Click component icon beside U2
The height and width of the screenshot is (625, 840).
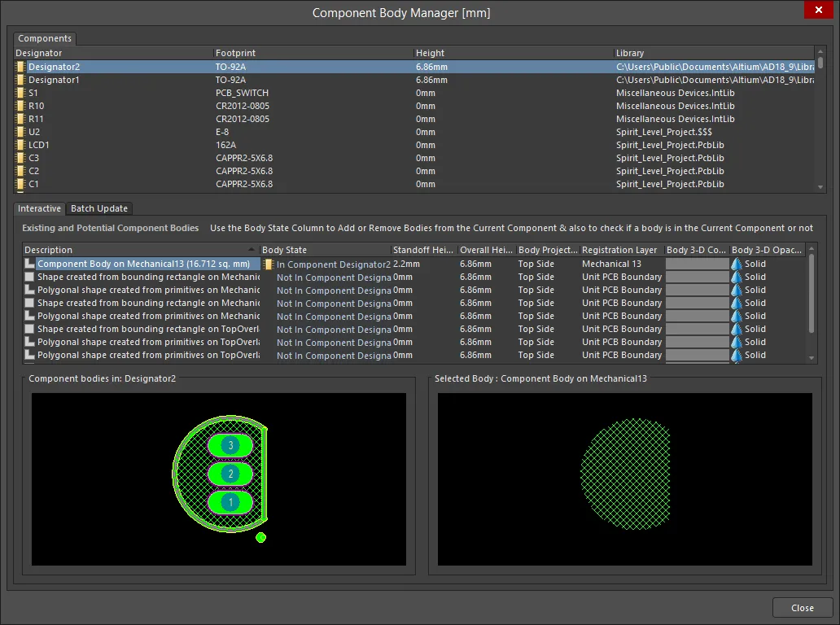(20, 132)
